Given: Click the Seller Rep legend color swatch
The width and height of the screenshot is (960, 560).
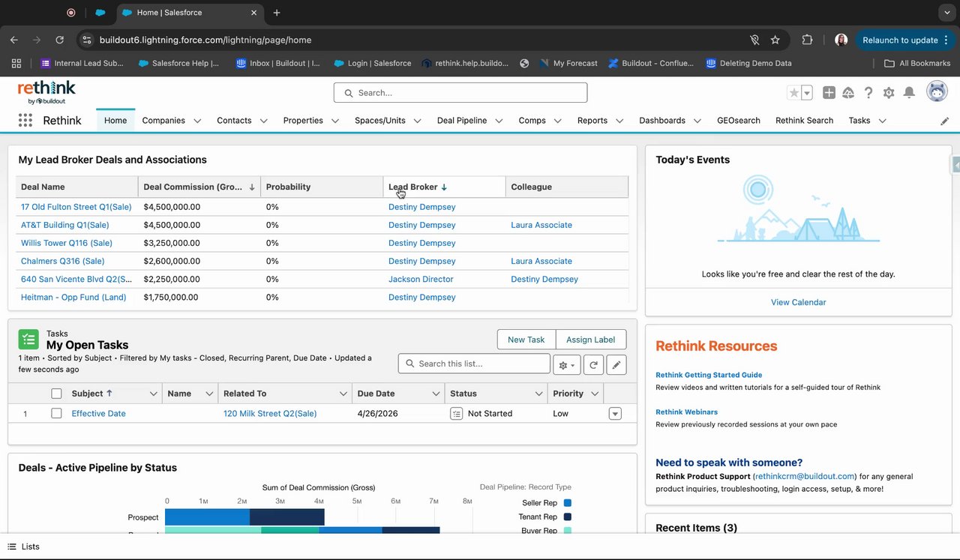Looking at the screenshot, I should coord(568,503).
